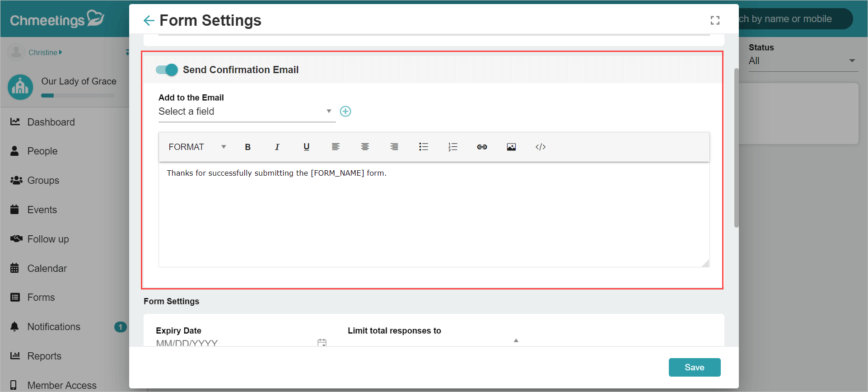Align text left
The image size is (868, 392).
coord(336,147)
